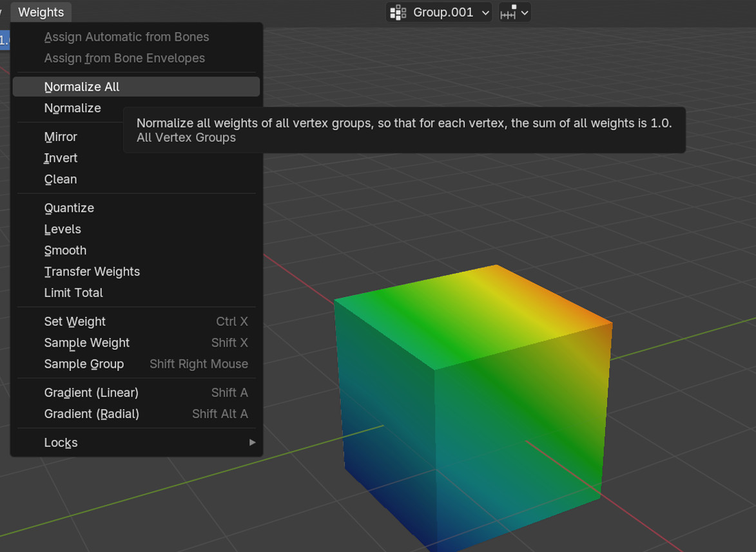The height and width of the screenshot is (552, 756).
Task: Choose Normalize All
Action: 136,87
